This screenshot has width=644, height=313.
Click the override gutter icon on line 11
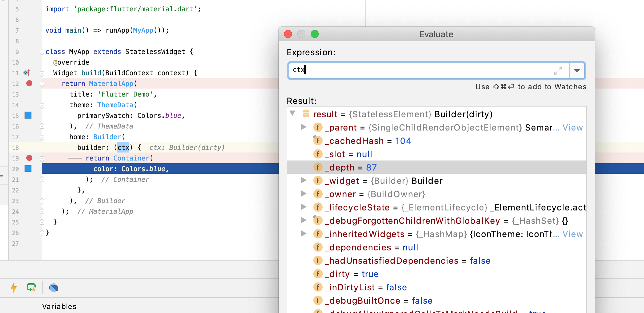tap(27, 73)
